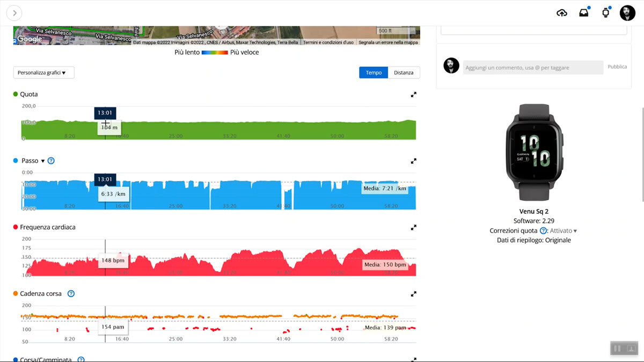Expand the Frequenza cardiaca chart fullscreen
This screenshot has height=362, width=644.
414,228
